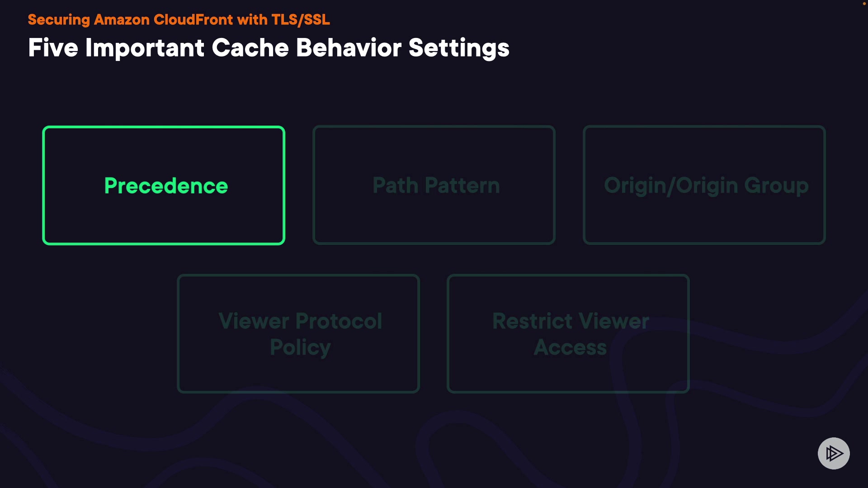Viewport: 868px width, 488px height.
Task: Click the word "Cache" in the title
Action: [x=250, y=47]
